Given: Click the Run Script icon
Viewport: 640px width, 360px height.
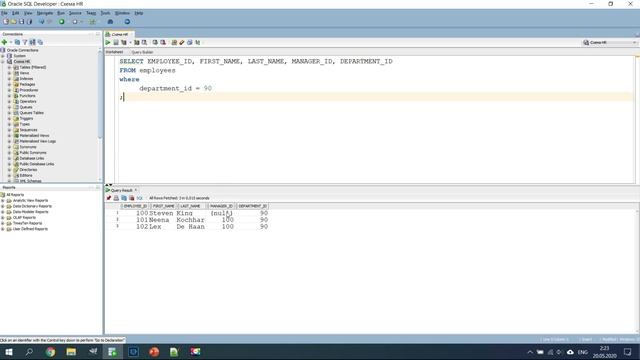Looking at the screenshot, I should 116,42.
